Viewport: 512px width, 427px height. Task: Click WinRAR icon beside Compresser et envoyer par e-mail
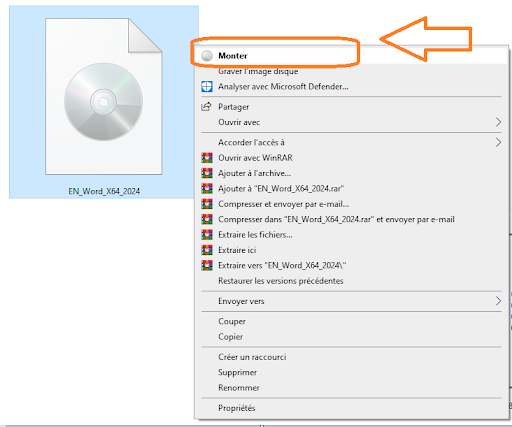207,204
